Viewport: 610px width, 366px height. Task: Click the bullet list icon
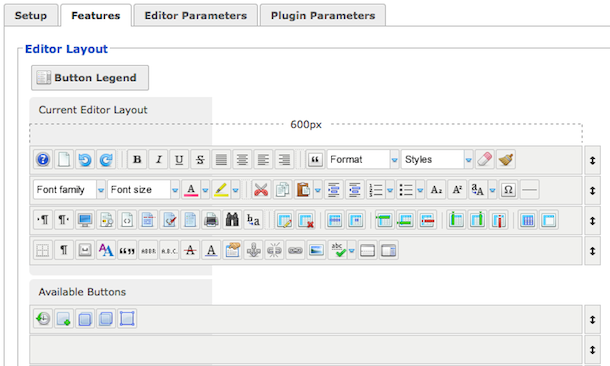406,190
